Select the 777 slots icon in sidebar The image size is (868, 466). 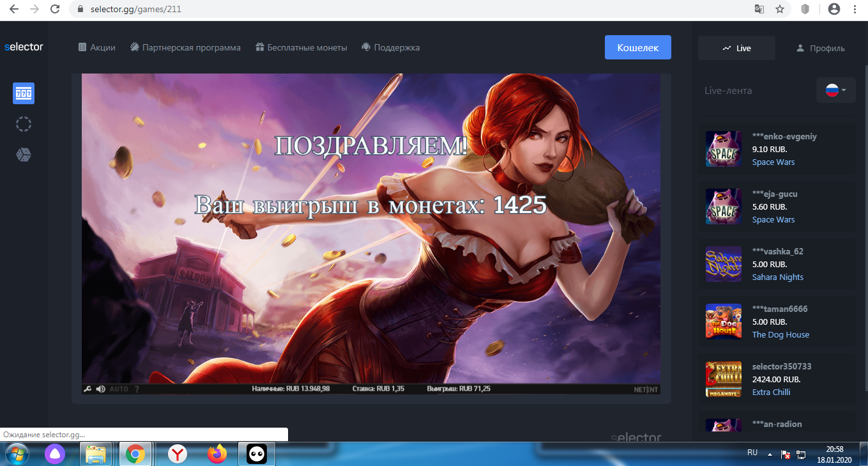tap(24, 93)
